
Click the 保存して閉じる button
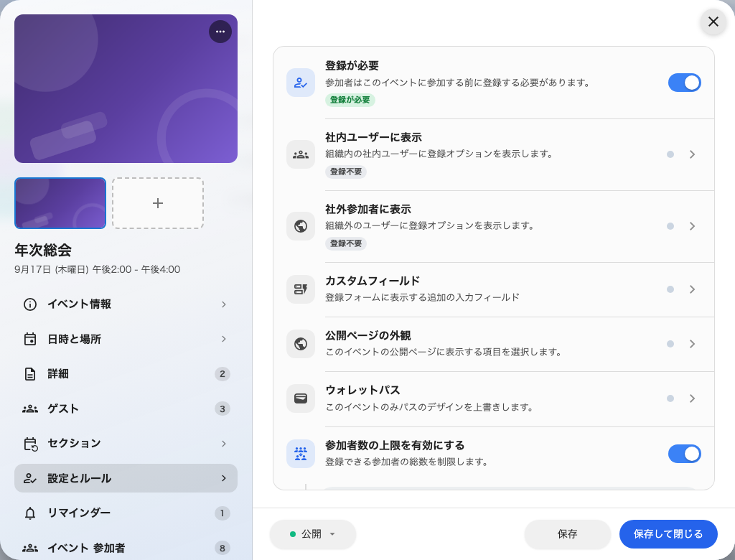668,534
